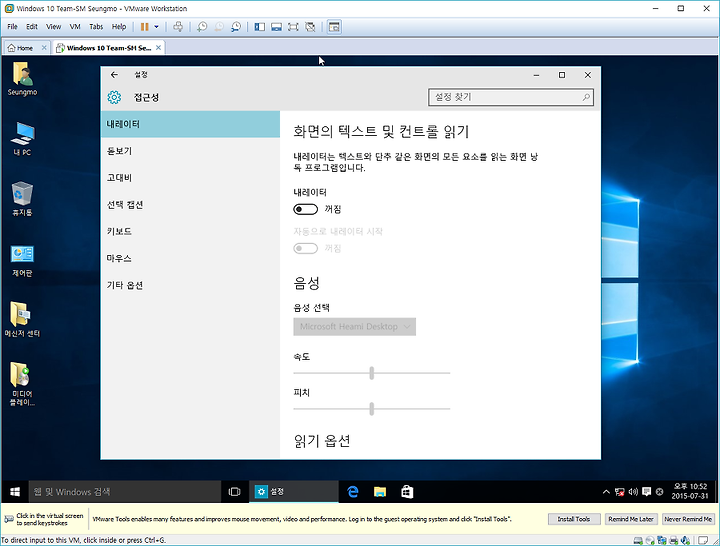
Task: Click the Windows Start button
Action: (15, 492)
